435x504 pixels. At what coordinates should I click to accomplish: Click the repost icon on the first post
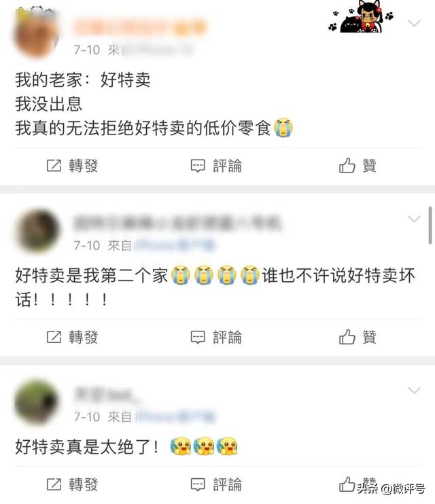[54, 166]
